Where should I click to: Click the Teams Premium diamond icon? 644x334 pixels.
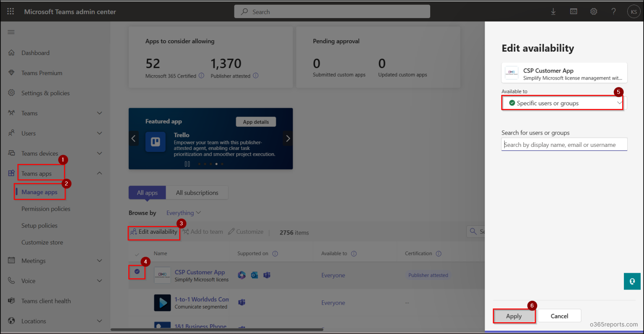11,73
